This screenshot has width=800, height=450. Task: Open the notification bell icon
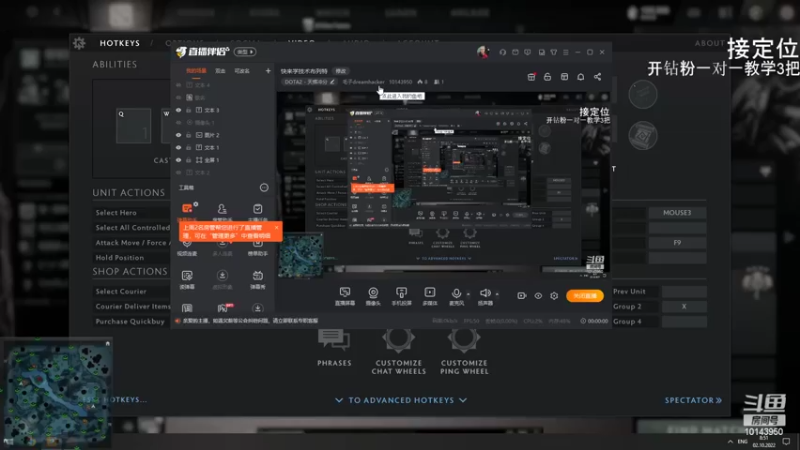pos(581,77)
